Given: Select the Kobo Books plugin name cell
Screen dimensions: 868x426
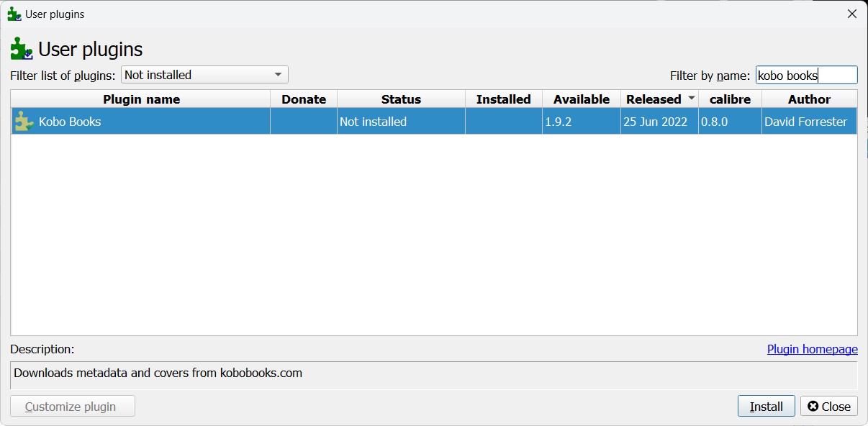Looking at the screenshot, I should pos(141,122).
